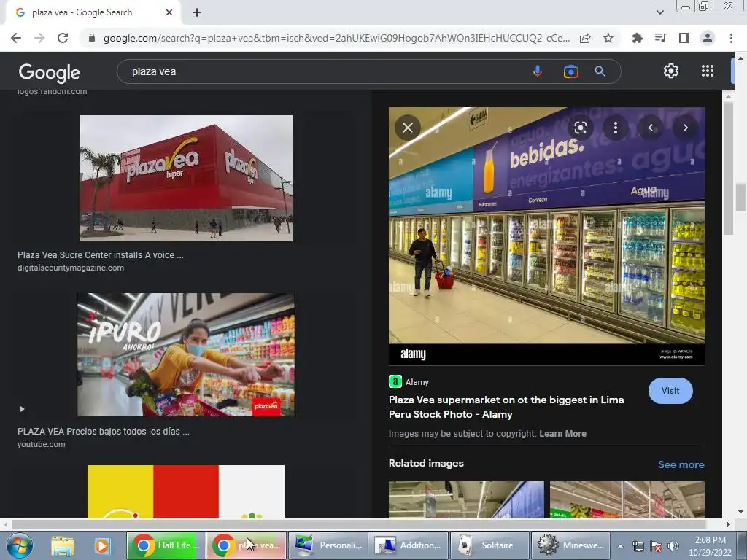Show next image in preview
Image resolution: width=747 pixels, height=560 pixels.
686,128
